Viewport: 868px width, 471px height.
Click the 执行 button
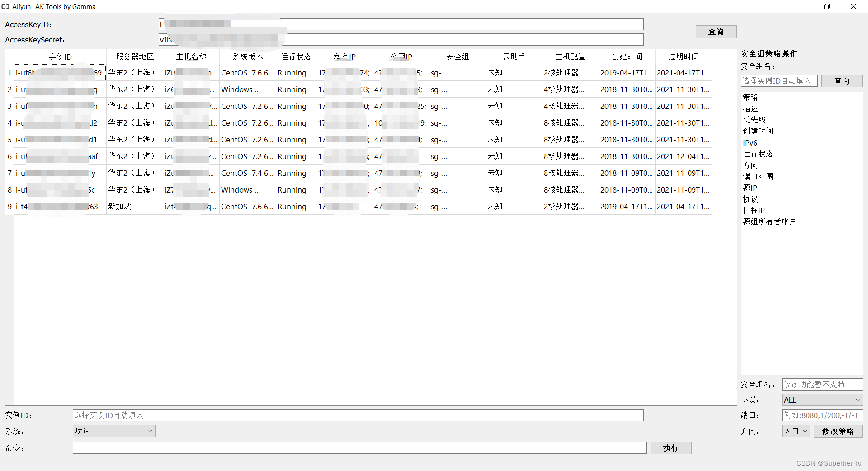click(670, 447)
